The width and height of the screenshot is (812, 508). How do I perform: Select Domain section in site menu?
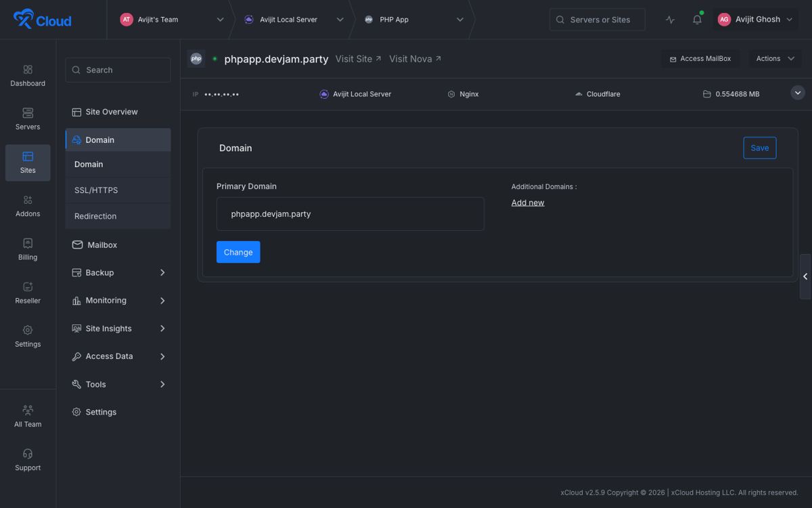(x=118, y=140)
